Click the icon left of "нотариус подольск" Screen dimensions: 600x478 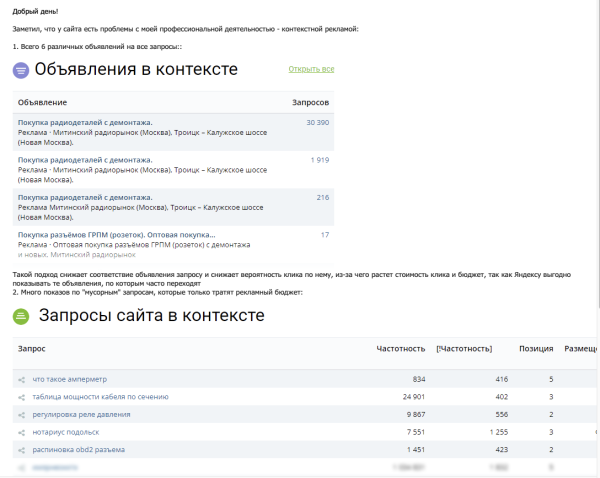21,432
